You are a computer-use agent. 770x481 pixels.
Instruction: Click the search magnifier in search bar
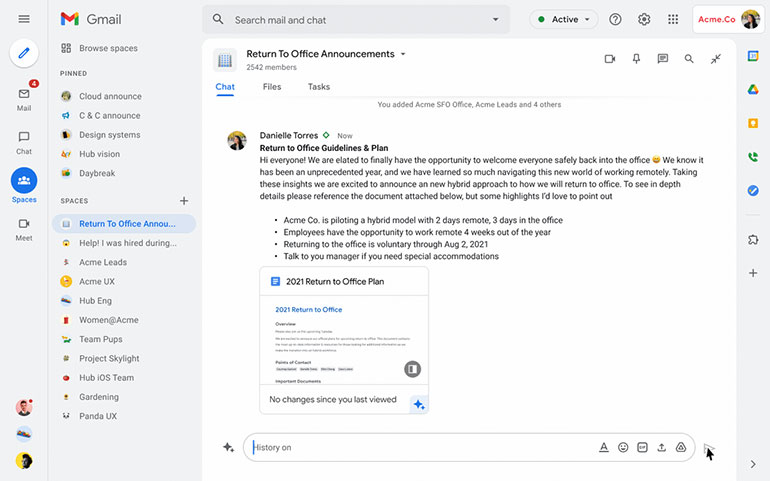pyautogui.click(x=218, y=19)
